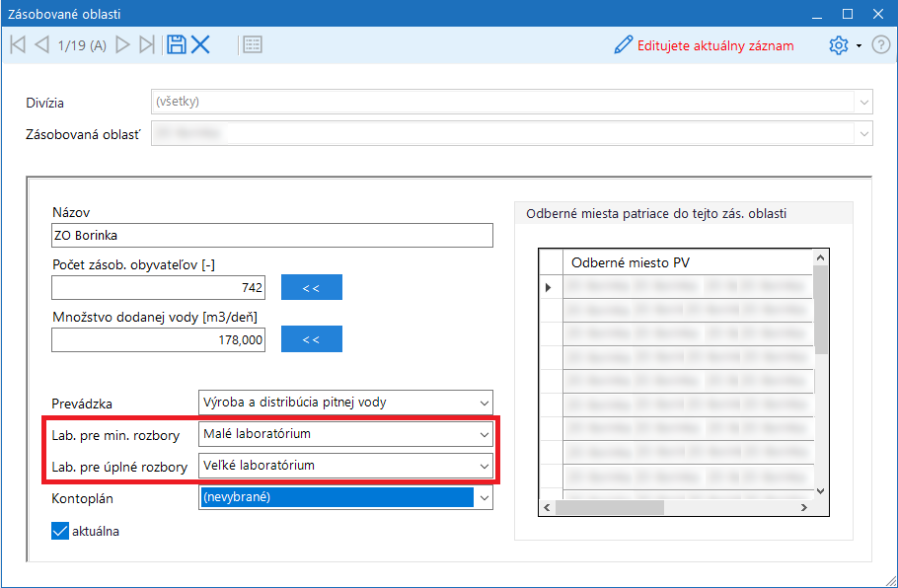Open Lab. pre min. rozbory dropdown
898x588 pixels.
(484, 433)
